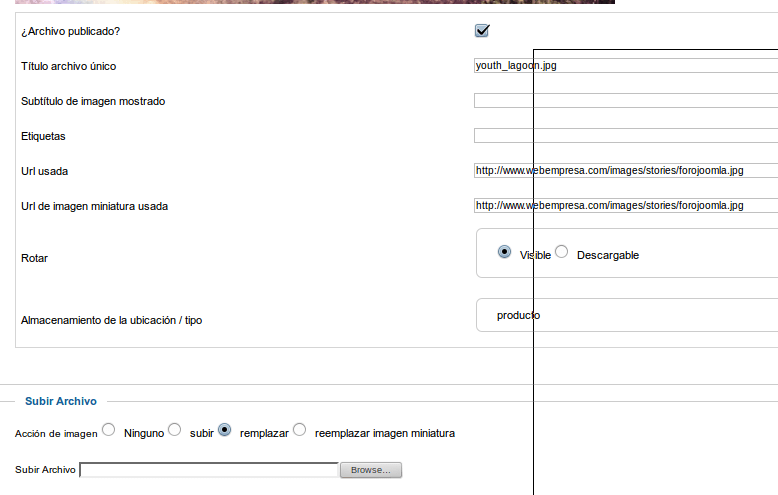Viewport: 778px width, 495px height.
Task: Focus the 'Url usada' input field
Action: (x=626, y=171)
